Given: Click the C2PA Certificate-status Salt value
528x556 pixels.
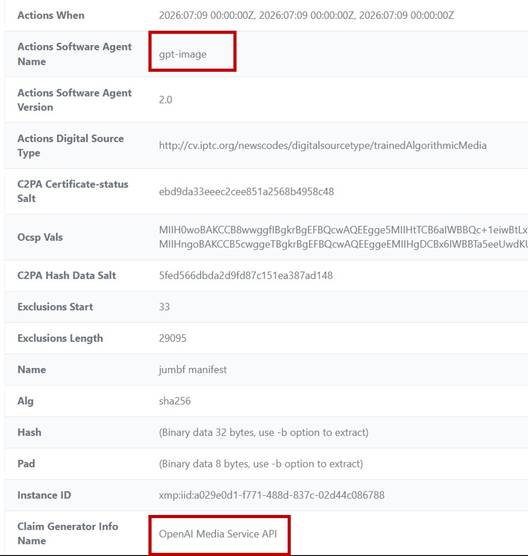Looking at the screenshot, I should (x=246, y=191).
